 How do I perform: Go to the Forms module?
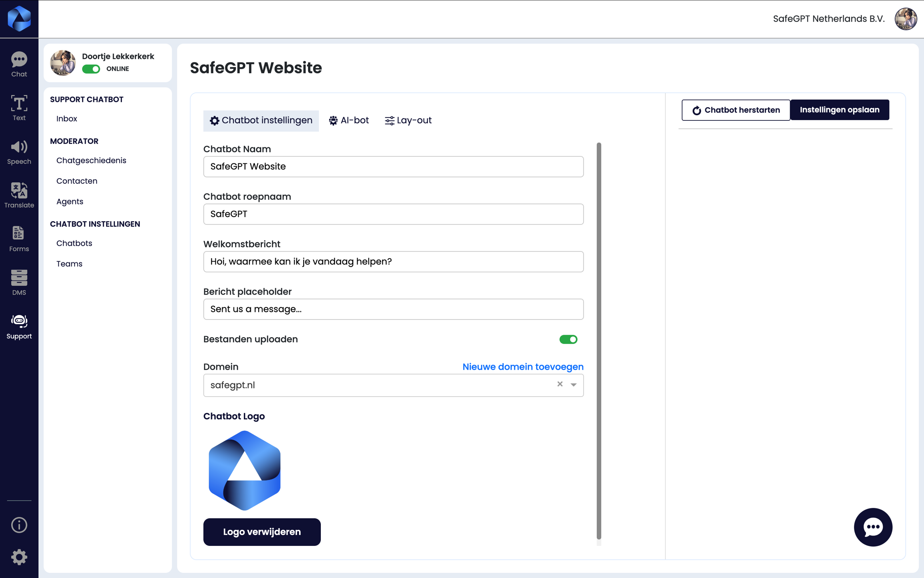tap(19, 239)
